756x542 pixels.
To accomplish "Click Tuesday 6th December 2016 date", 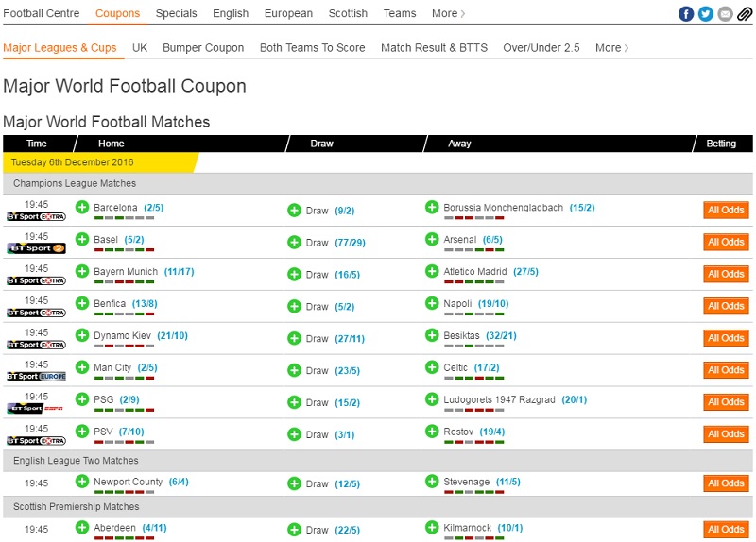I will tap(73, 161).
